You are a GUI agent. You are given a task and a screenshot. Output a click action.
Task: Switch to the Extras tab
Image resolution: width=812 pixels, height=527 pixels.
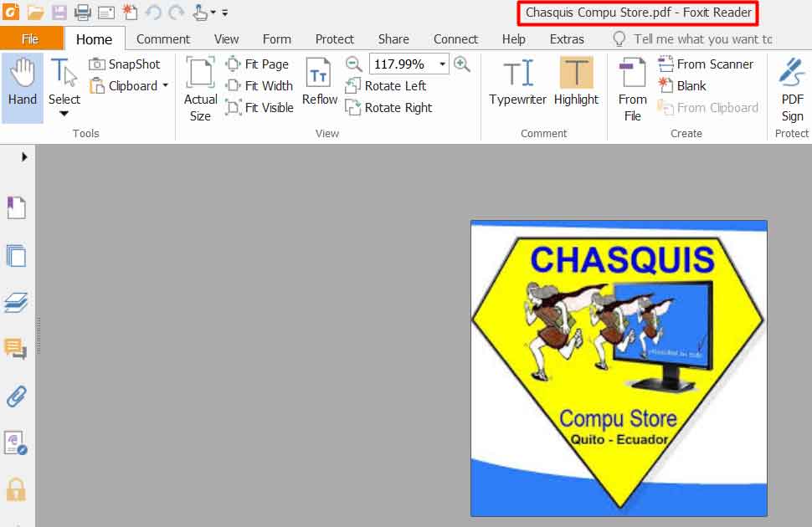point(567,39)
